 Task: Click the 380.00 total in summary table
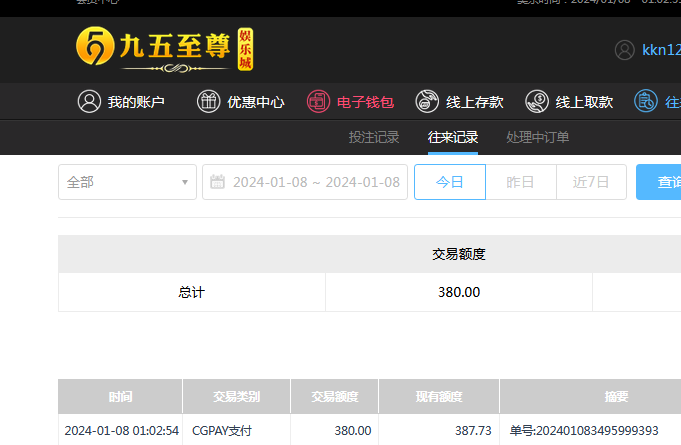tap(459, 292)
